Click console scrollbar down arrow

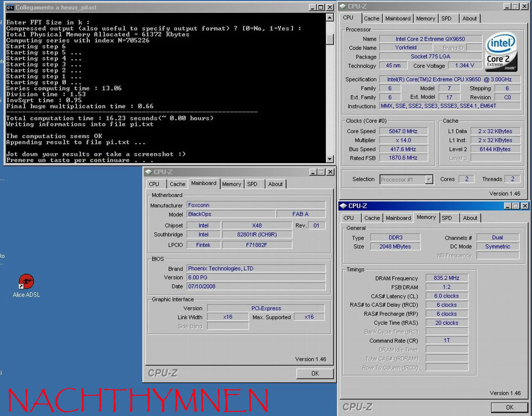[330, 159]
